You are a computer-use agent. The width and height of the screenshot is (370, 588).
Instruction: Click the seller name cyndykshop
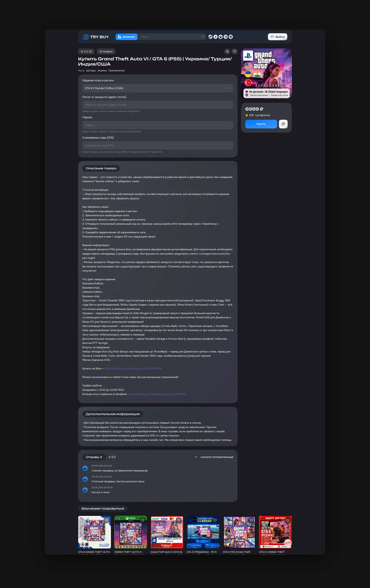pos(262,115)
